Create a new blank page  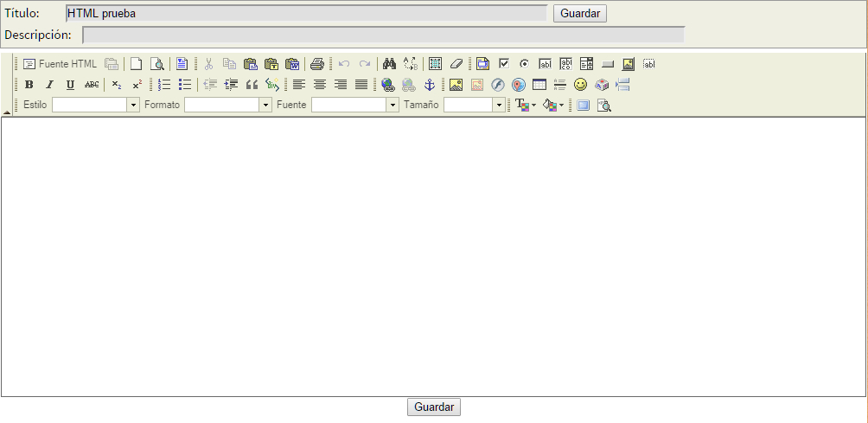pyautogui.click(x=136, y=64)
